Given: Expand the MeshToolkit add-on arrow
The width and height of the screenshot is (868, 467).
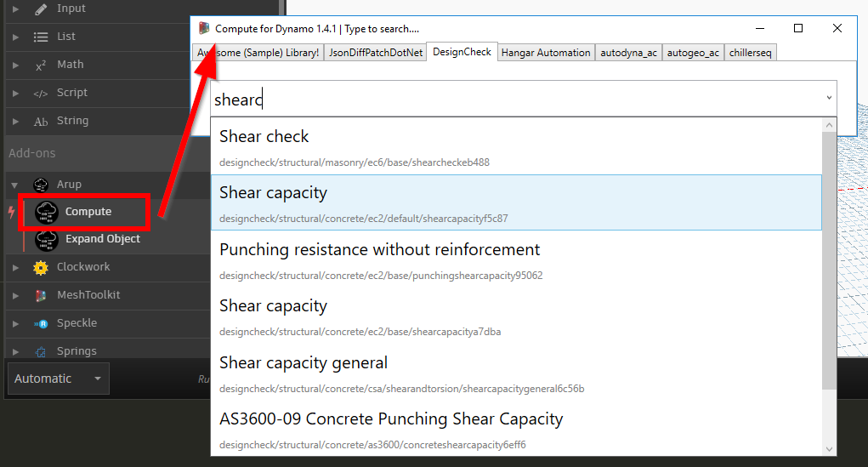Looking at the screenshot, I should [15, 296].
